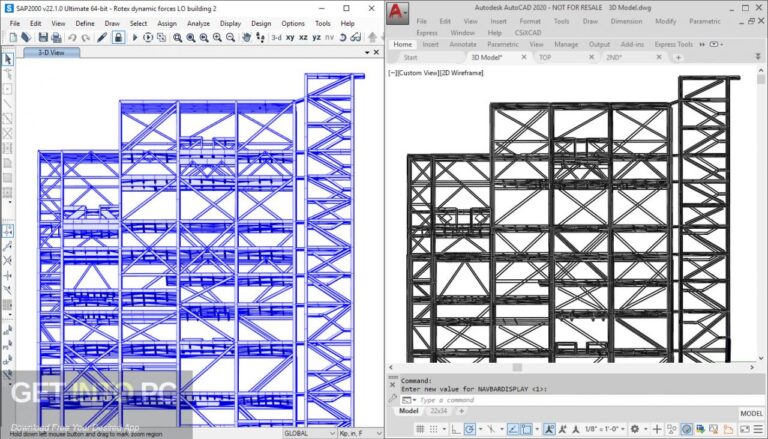Set SAP2000 view to 3-d
This screenshot has width=768, height=439.
277,37
